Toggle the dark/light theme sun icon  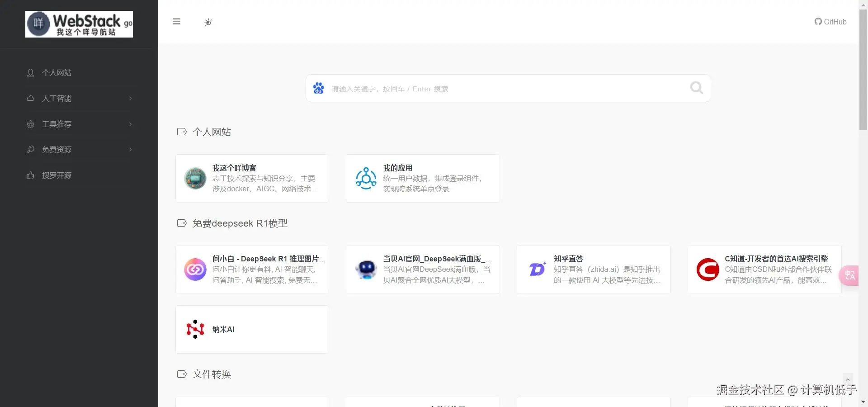click(208, 22)
